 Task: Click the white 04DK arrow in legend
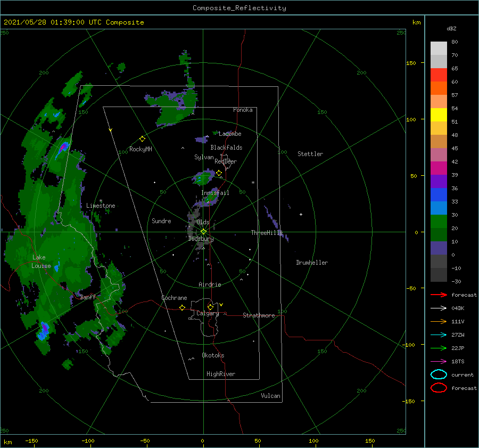(x=439, y=308)
